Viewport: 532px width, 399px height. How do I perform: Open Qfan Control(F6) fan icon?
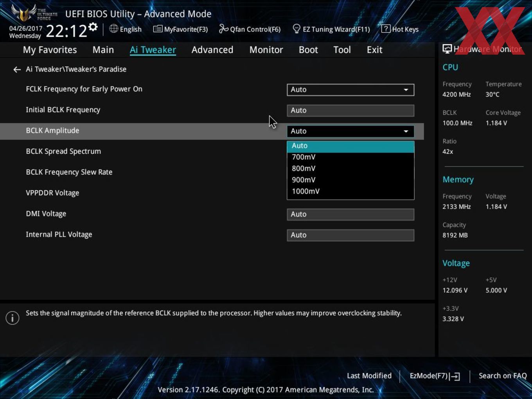coord(223,29)
